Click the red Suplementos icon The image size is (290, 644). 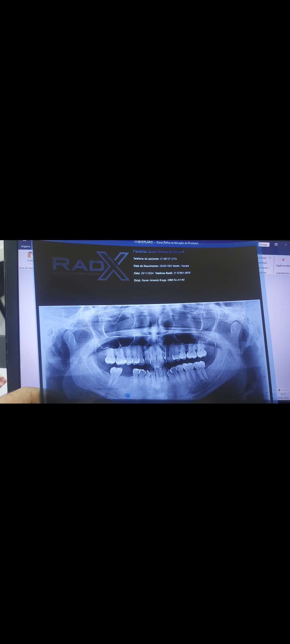pos(283,259)
